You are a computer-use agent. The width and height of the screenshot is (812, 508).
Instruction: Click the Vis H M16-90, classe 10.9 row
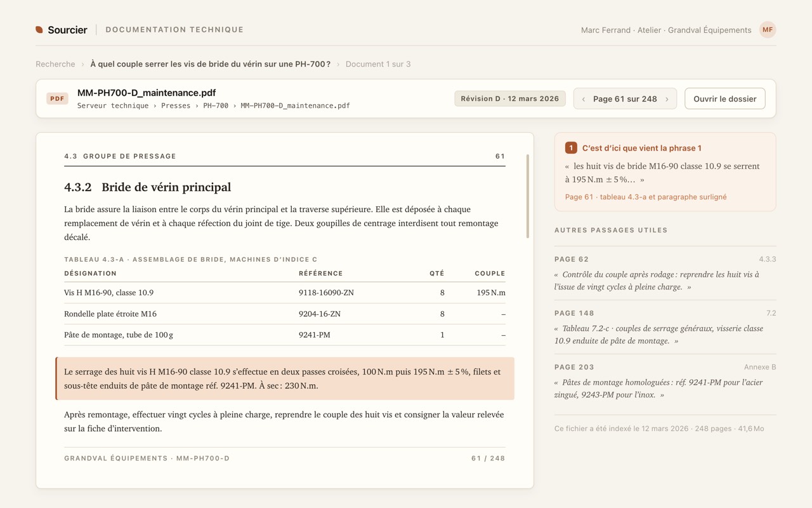pyautogui.click(x=285, y=293)
